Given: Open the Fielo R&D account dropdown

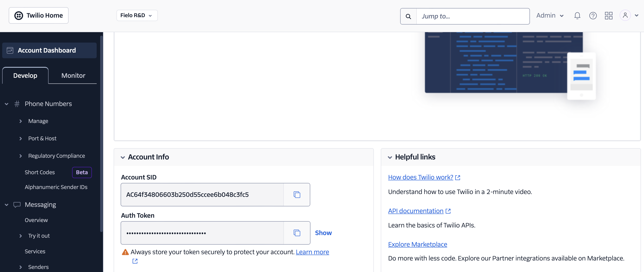Looking at the screenshot, I should tap(137, 15).
